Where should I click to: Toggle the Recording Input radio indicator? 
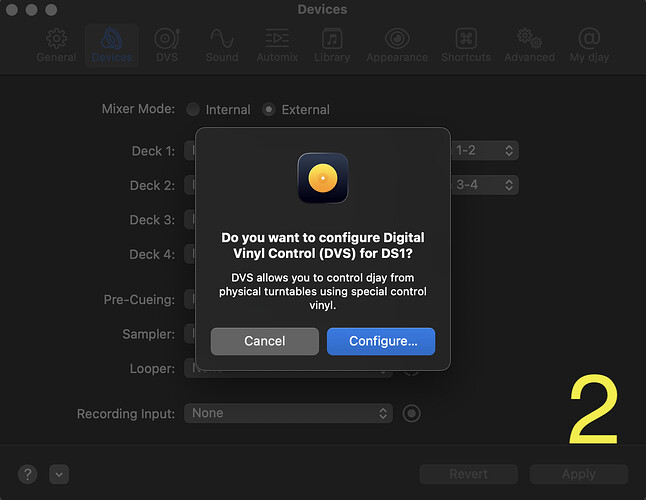[411, 413]
